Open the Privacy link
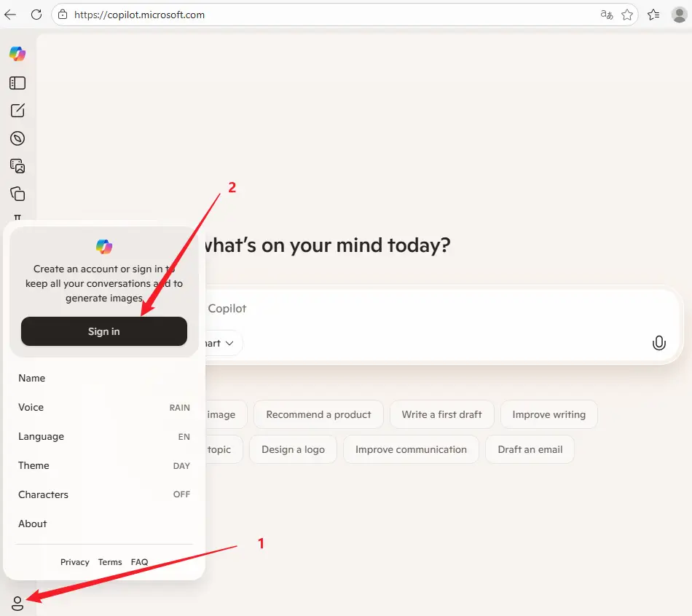Image resolution: width=692 pixels, height=616 pixels. (74, 562)
